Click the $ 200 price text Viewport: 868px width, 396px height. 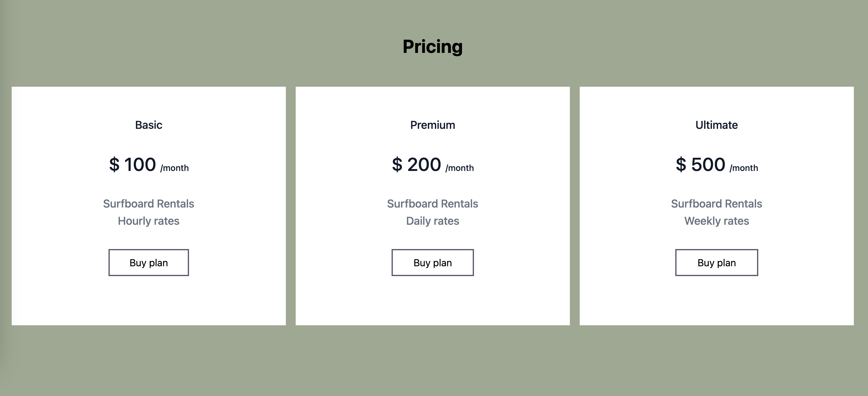click(416, 165)
